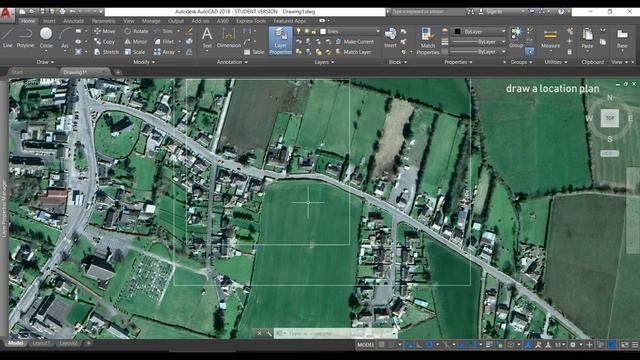Open the workspace switching gear icon
This screenshot has height=360, width=640.
coord(573,345)
